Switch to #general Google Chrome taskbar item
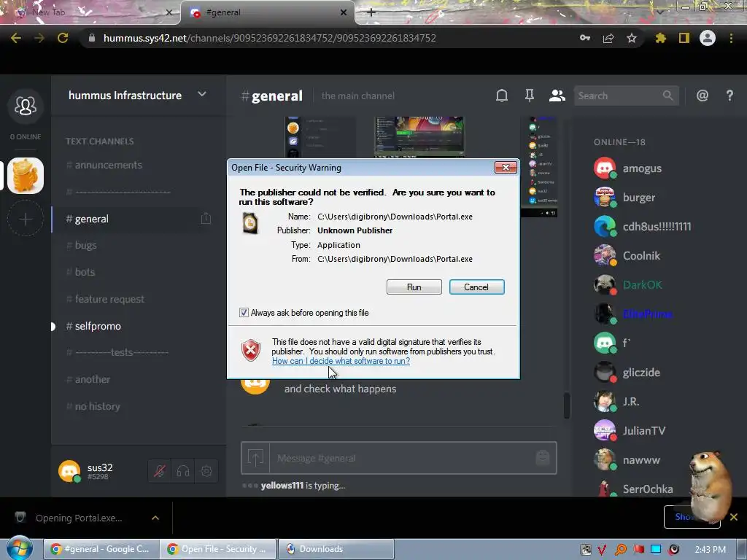The image size is (747, 560). click(101, 549)
